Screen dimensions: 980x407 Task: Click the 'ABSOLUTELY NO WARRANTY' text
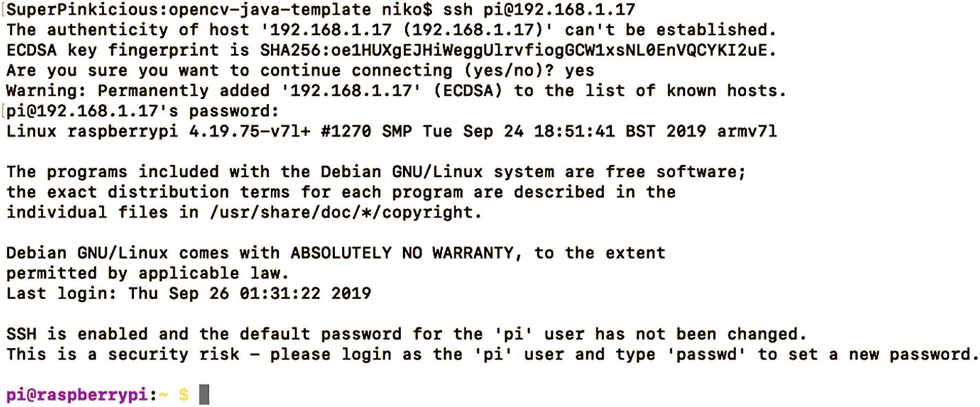pyautogui.click(x=392, y=253)
